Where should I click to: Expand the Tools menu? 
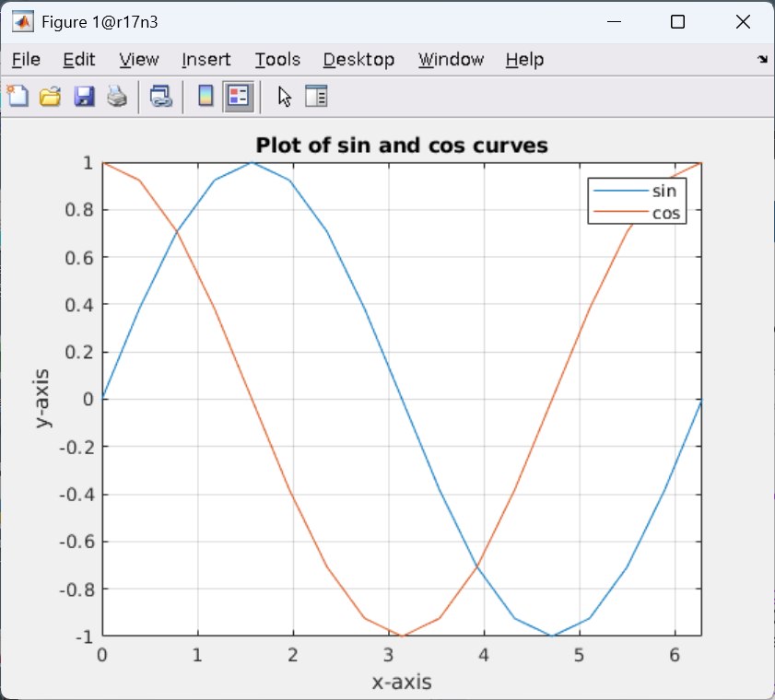(x=277, y=60)
